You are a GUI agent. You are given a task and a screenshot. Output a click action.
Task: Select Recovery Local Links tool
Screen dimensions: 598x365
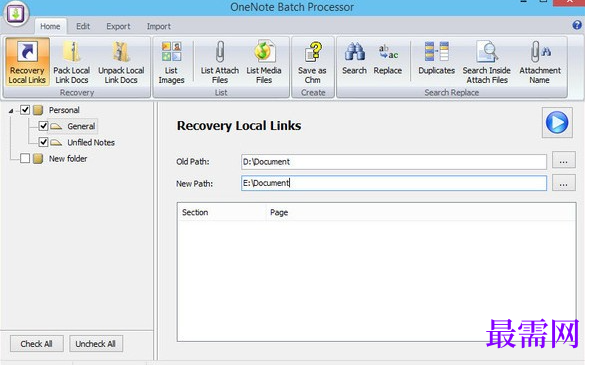(27, 62)
